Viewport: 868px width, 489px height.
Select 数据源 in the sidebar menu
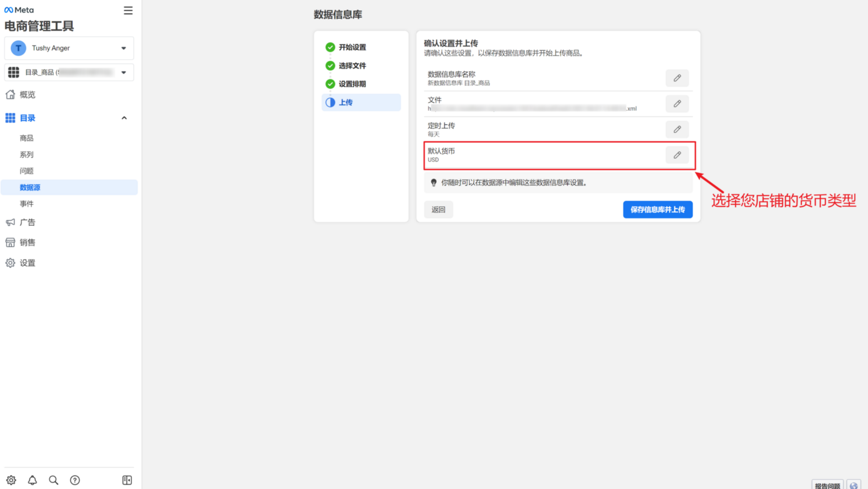(30, 187)
